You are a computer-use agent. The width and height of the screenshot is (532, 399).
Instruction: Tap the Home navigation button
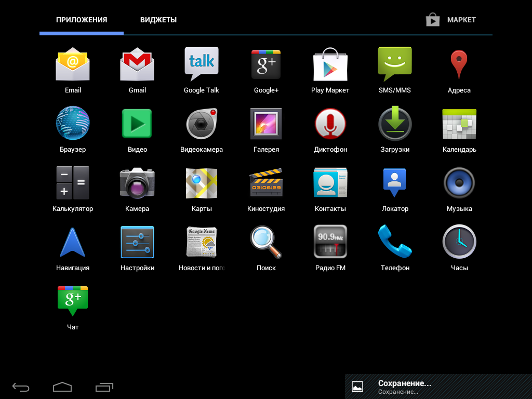click(62, 387)
